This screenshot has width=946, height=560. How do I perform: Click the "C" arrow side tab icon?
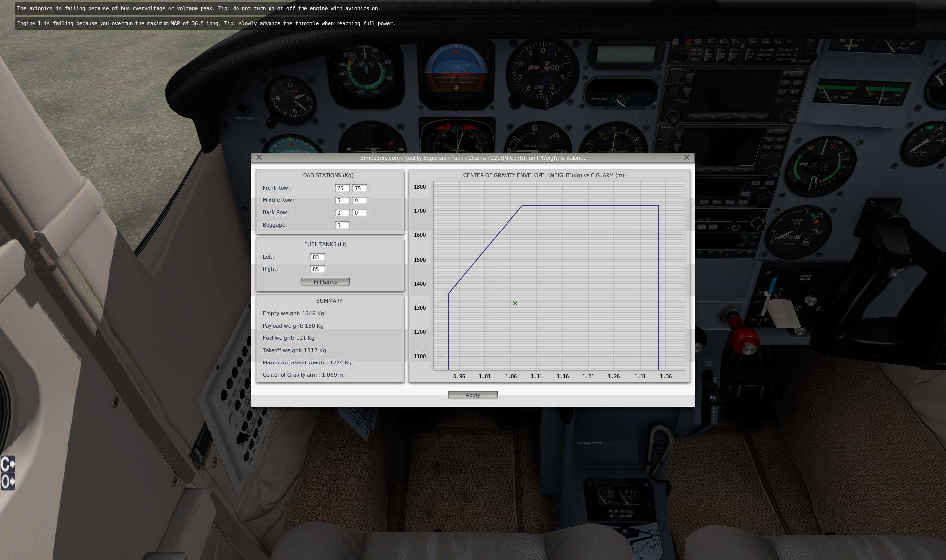tap(8, 464)
